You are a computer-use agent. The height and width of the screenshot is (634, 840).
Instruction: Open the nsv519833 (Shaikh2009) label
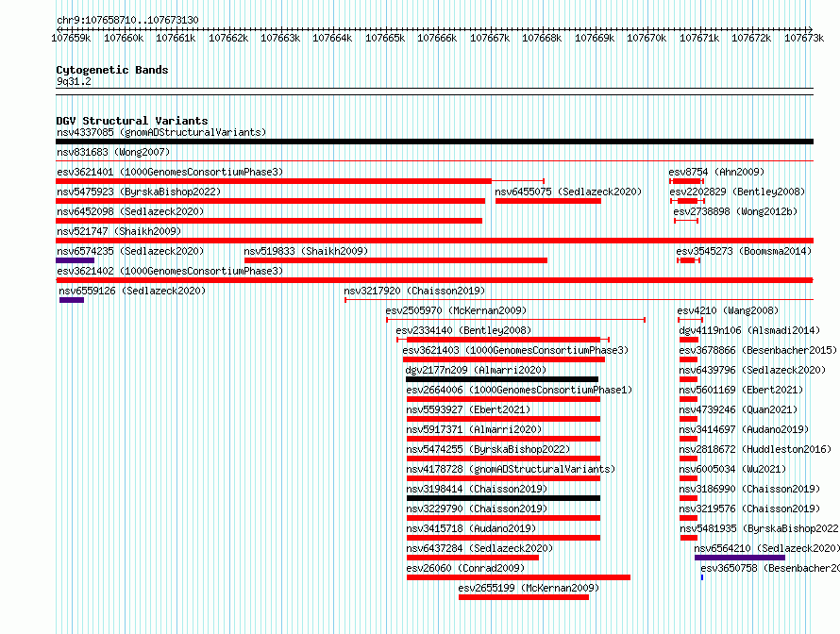pos(306,251)
